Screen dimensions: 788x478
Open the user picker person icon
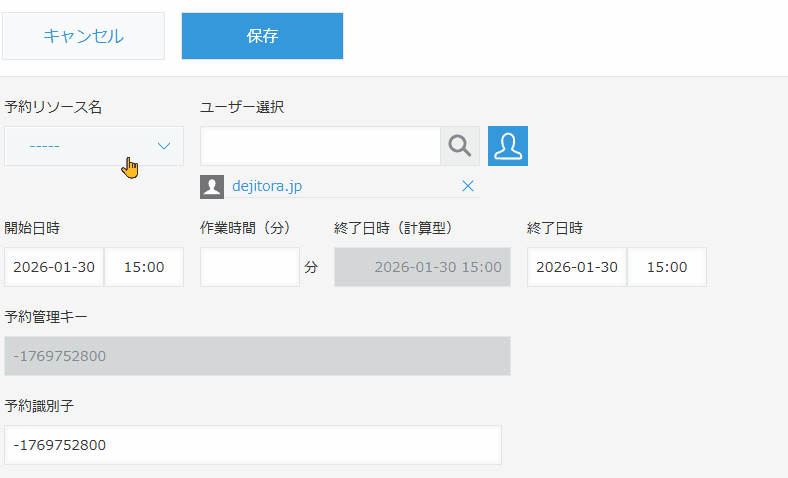click(508, 146)
